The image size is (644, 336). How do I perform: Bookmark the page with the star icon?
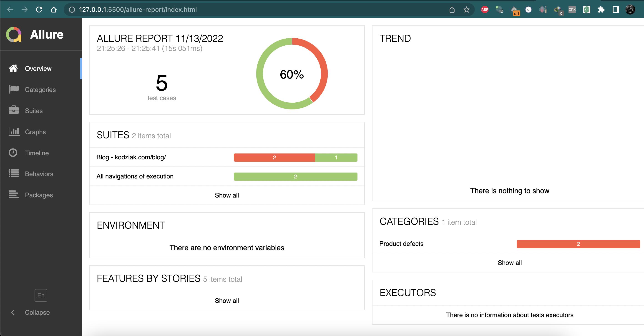466,10
